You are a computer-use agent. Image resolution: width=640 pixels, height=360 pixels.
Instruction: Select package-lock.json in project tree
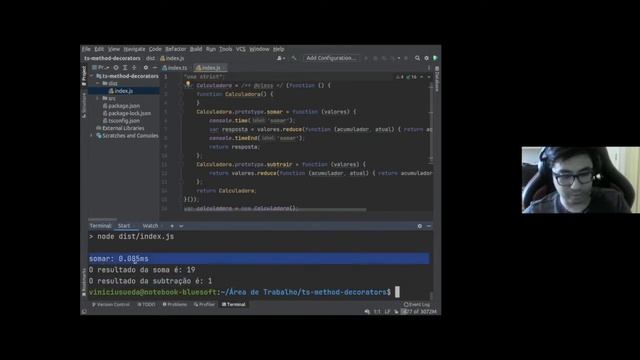127,113
